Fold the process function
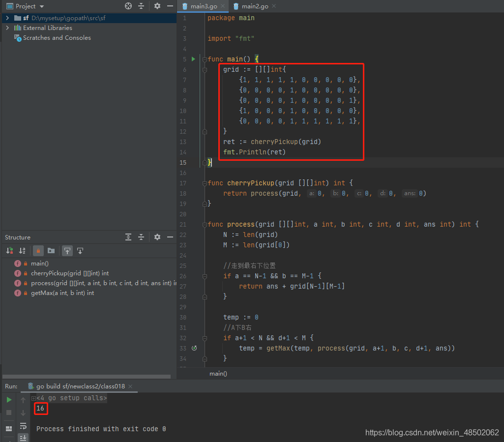Screen dimensions: 504x442 click(x=205, y=224)
